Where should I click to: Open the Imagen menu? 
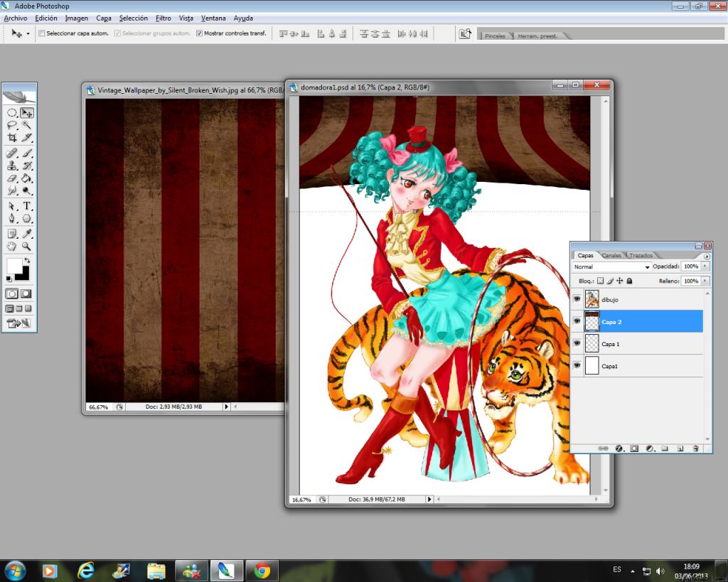77,18
